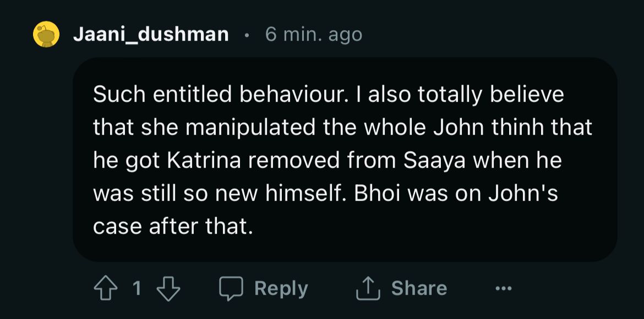This screenshot has height=319, width=644.
Task: Click the word "Saaya" in the comment
Action: [x=435, y=160]
